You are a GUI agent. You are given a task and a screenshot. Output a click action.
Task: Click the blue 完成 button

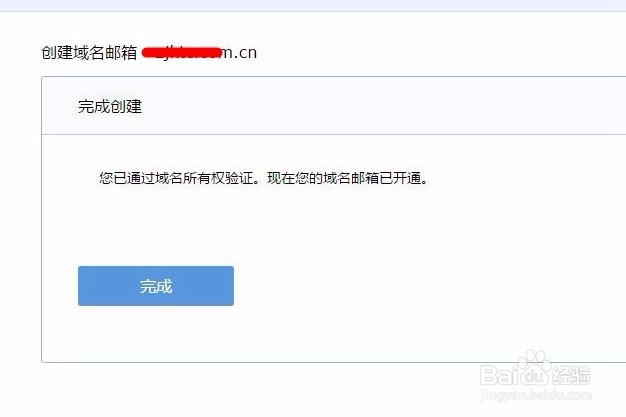pyautogui.click(x=156, y=286)
